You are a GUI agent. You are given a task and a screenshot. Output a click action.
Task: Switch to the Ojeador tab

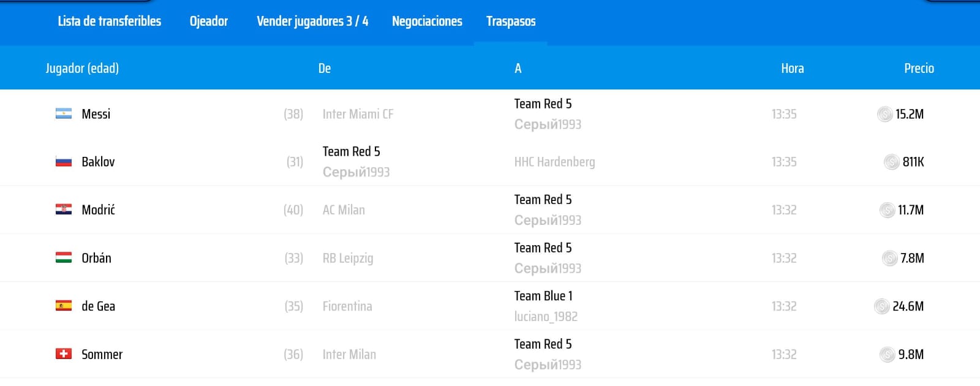pyautogui.click(x=208, y=21)
